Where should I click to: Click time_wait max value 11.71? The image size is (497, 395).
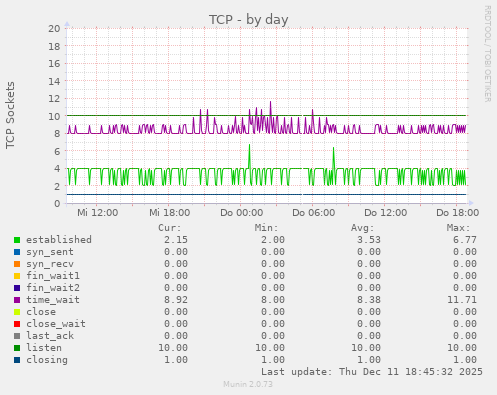(462, 300)
